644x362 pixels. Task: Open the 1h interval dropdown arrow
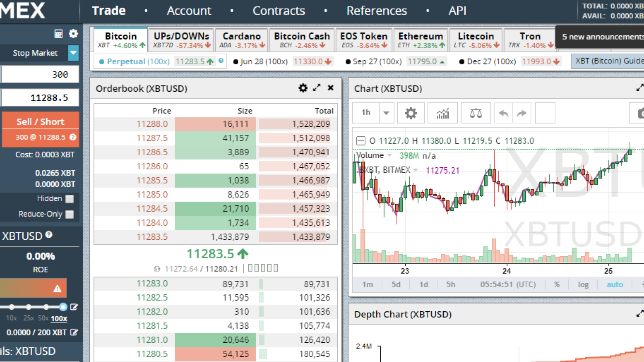(x=386, y=113)
